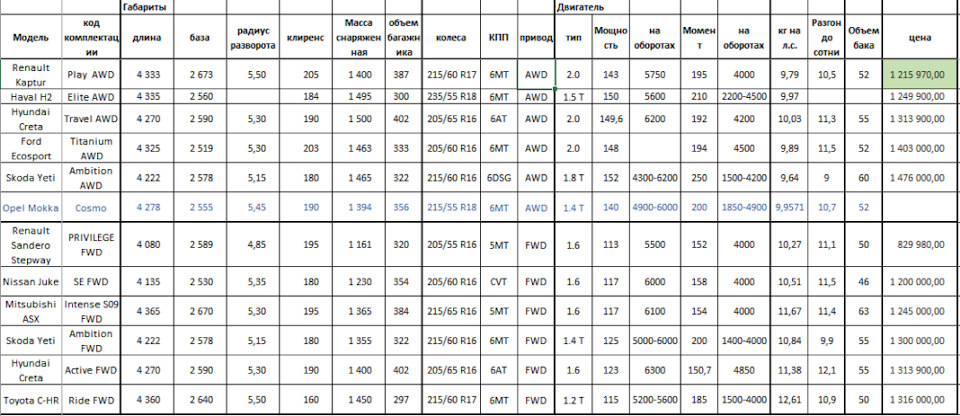Select the green price cell 1 215 970,00
The height and width of the screenshot is (416, 960).
pyautogui.click(x=920, y=74)
